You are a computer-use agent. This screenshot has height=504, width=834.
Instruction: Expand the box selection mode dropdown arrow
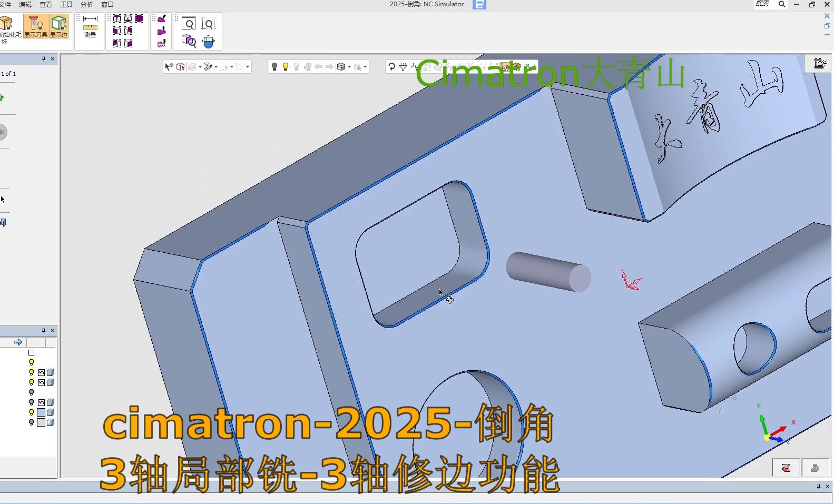point(232,67)
